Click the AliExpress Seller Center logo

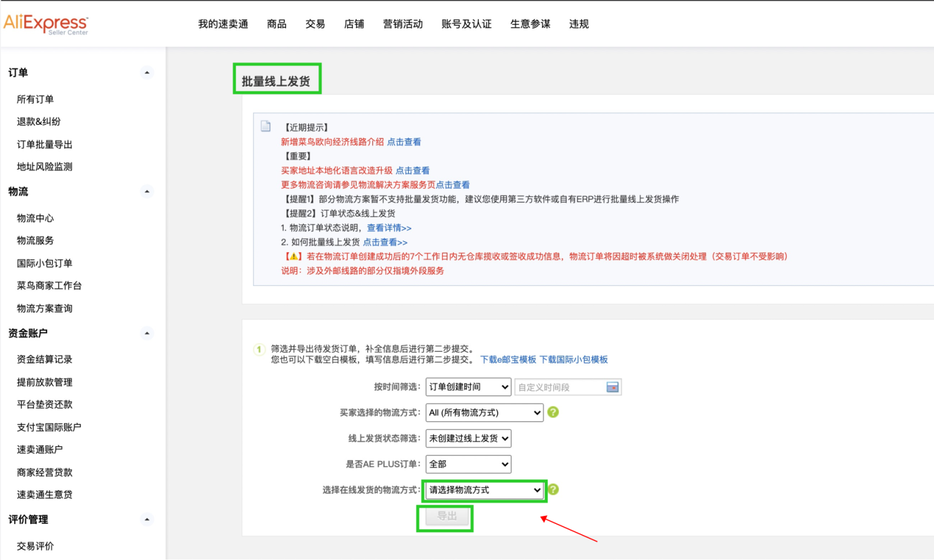(x=46, y=24)
